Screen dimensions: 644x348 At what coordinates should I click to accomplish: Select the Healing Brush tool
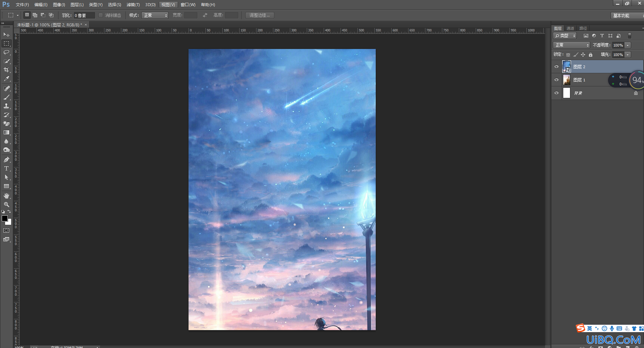pyautogui.click(x=6, y=88)
